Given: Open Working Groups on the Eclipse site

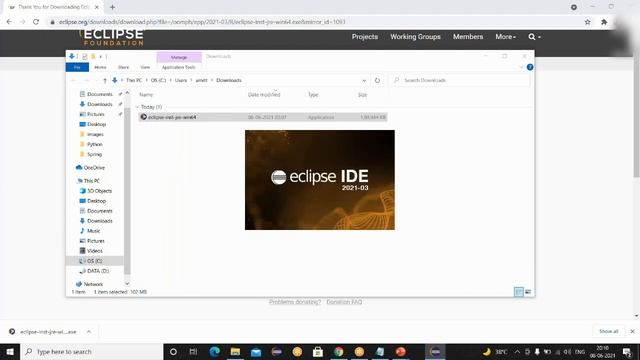Looking at the screenshot, I should click(415, 37).
